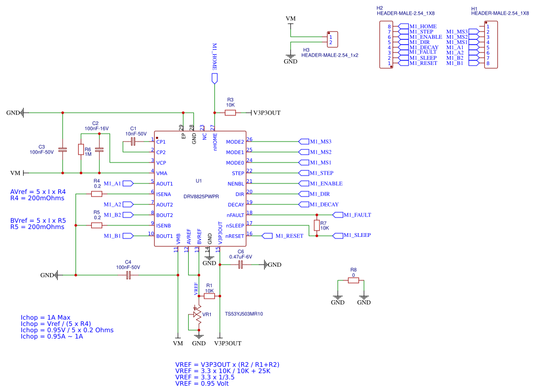The width and height of the screenshot is (535, 392).
Task: Click the VM power flag above H3
Action: click(x=291, y=20)
